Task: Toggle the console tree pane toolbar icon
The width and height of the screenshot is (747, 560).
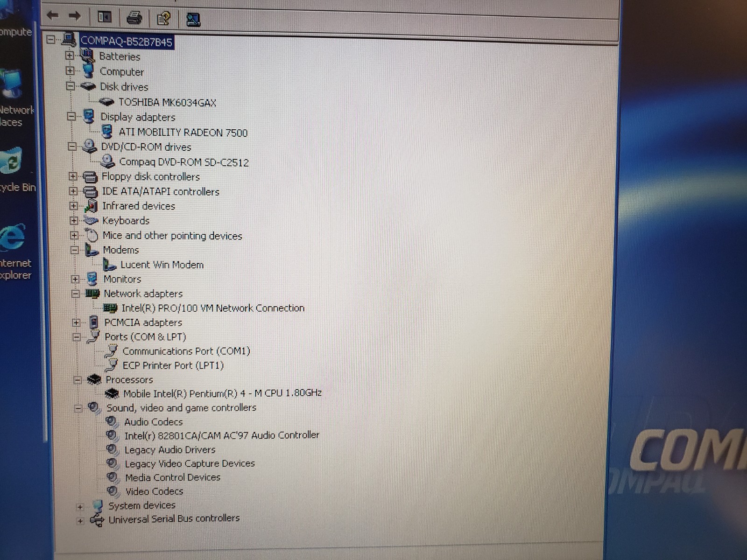Action: pos(104,17)
